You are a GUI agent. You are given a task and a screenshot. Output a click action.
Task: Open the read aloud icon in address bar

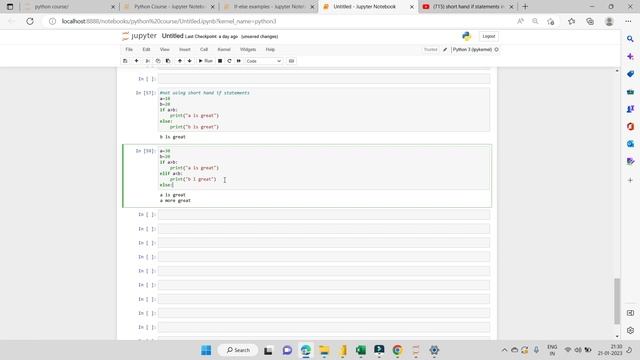pyautogui.click(x=520, y=21)
